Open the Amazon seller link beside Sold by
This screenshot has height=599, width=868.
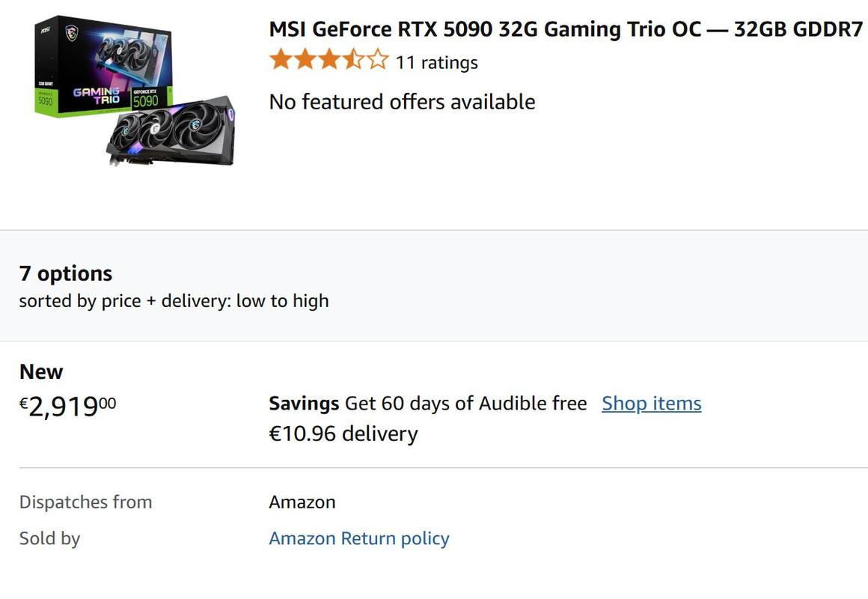pos(302,538)
